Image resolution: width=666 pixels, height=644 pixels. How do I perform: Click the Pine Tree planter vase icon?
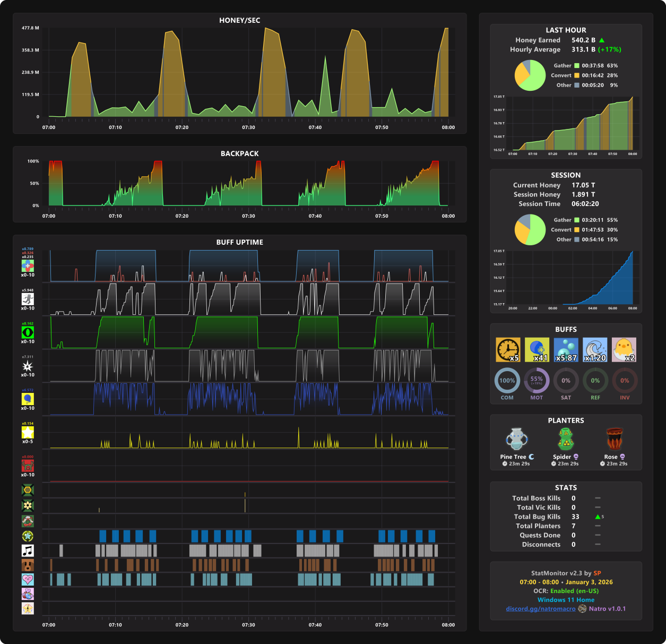(517, 439)
